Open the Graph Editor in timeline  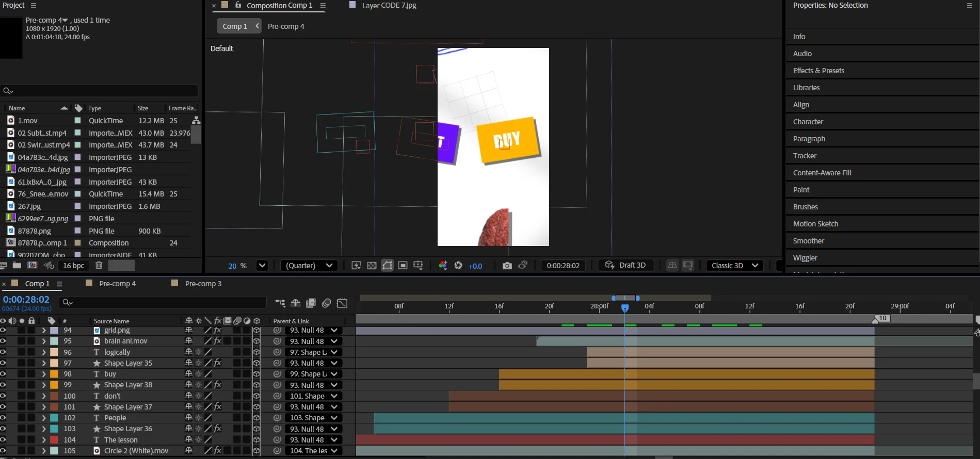pos(342,303)
